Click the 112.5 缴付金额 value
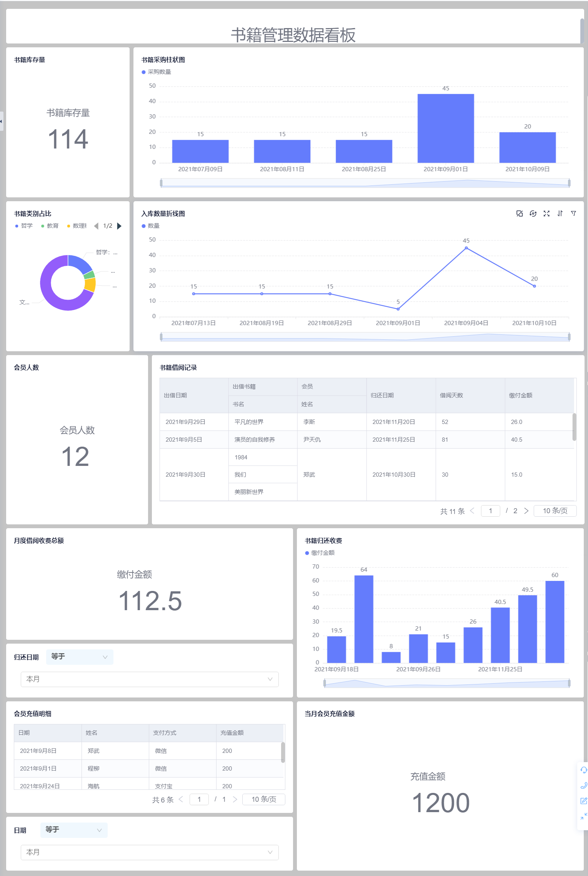Image resolution: width=588 pixels, height=876 pixels. click(x=150, y=601)
